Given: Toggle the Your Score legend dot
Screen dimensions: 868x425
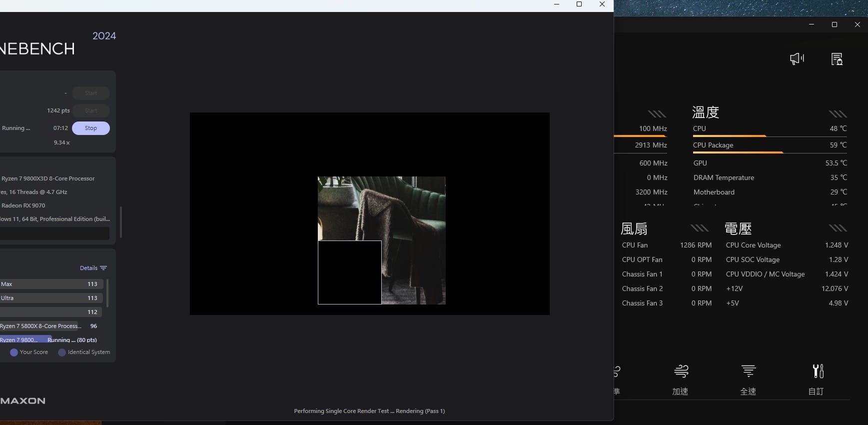Looking at the screenshot, I should pyautogui.click(x=14, y=352).
